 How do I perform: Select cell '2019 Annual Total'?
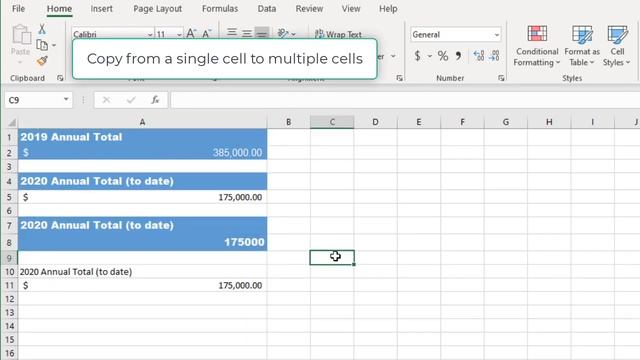tap(142, 137)
